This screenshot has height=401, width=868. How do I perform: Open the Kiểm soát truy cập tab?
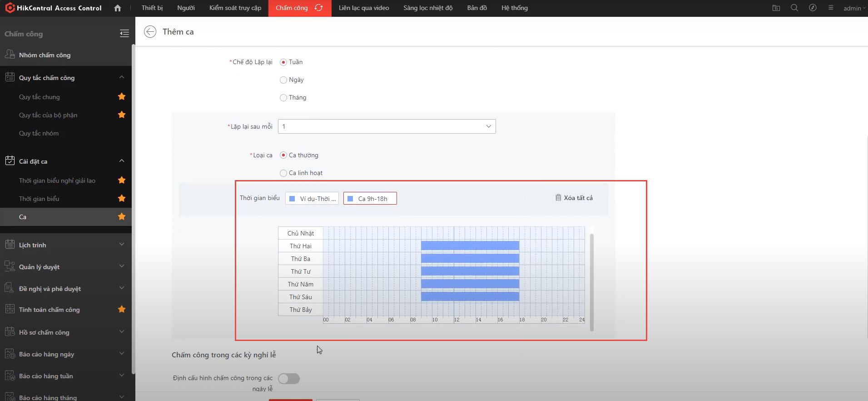(x=235, y=8)
